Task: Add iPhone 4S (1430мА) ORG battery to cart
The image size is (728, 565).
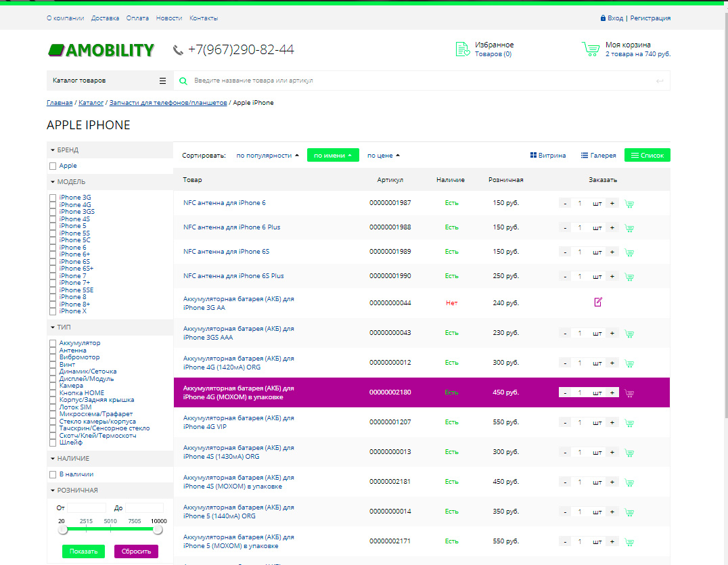Action: (629, 452)
